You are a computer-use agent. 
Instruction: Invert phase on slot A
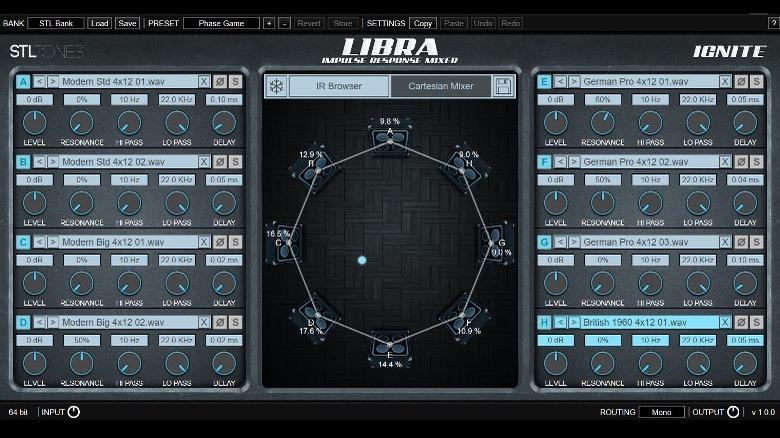pos(220,82)
